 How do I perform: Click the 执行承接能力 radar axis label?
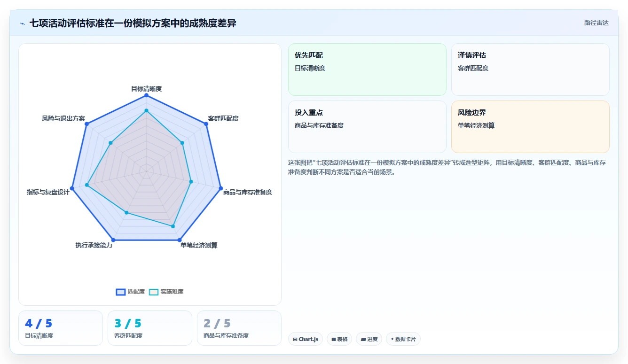pos(94,245)
